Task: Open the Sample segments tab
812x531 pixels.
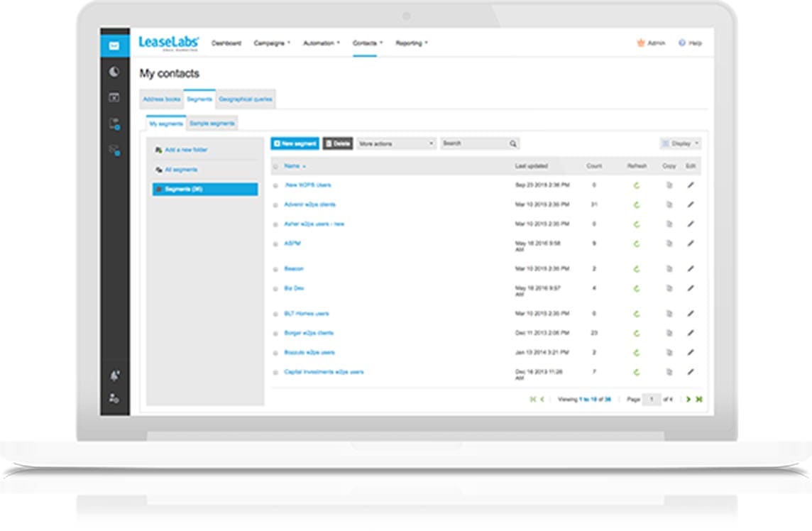Action: (x=212, y=124)
